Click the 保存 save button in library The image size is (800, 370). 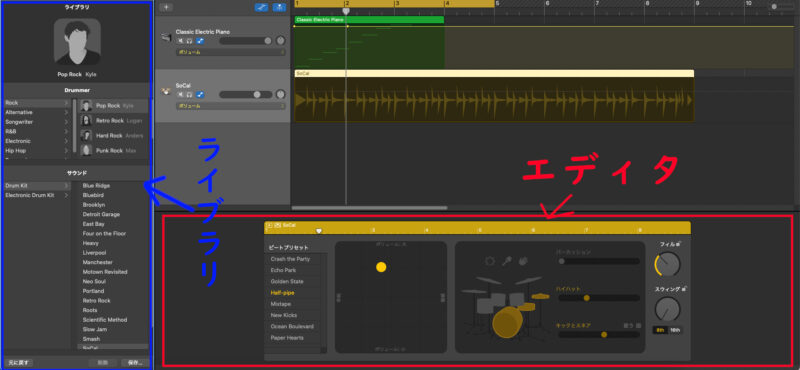click(x=135, y=363)
